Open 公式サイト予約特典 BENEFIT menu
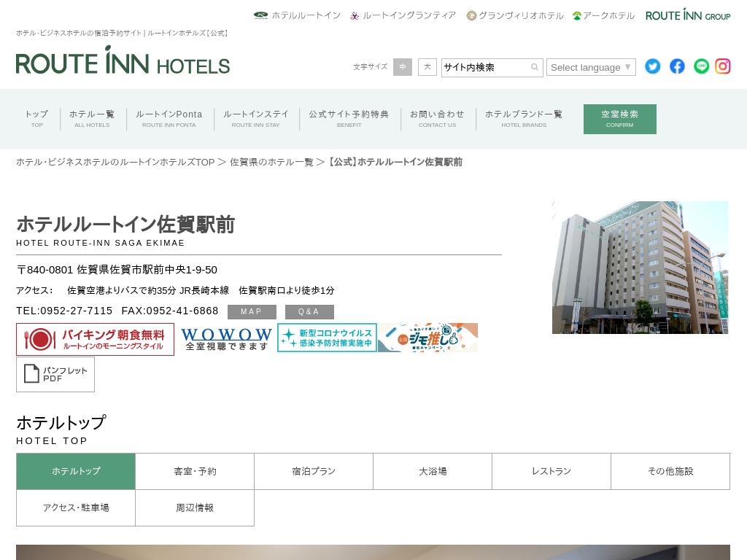This screenshot has height=560, width=747. pyautogui.click(x=349, y=119)
